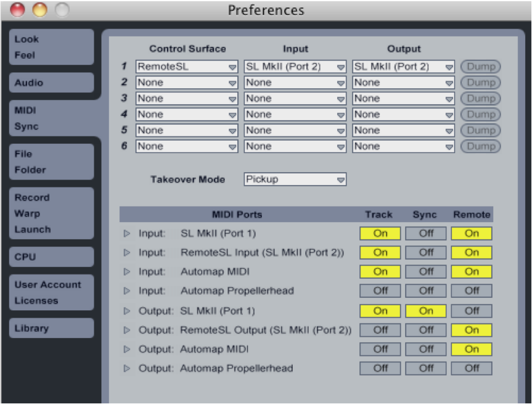Click Dump button for control surface 1
The image size is (532, 404).
[x=480, y=67]
